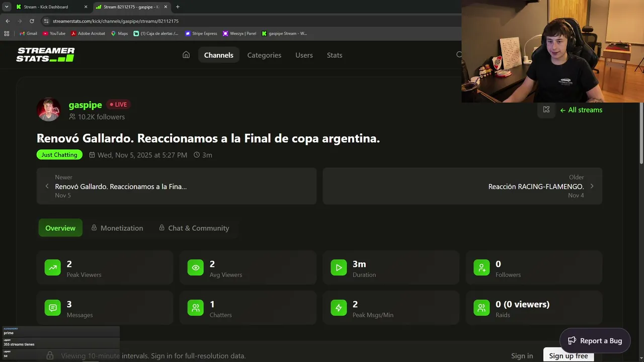Open the Stripe Express bookmark

tap(201, 34)
